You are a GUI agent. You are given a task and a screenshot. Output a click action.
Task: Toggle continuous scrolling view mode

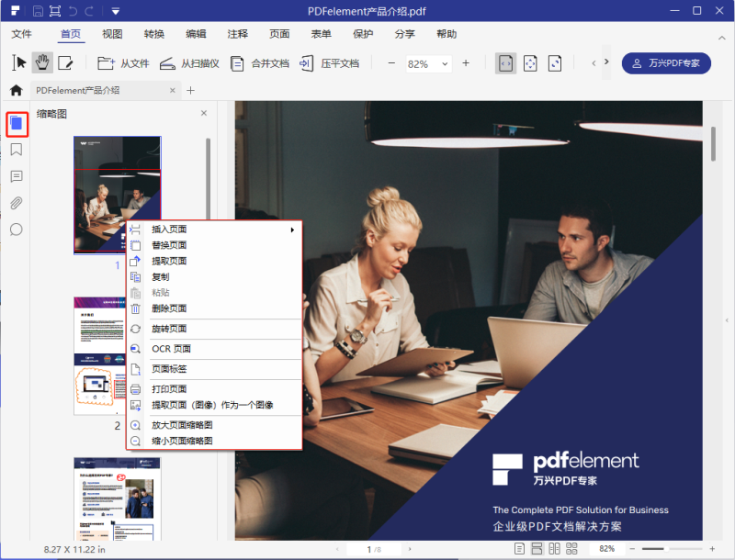536,548
